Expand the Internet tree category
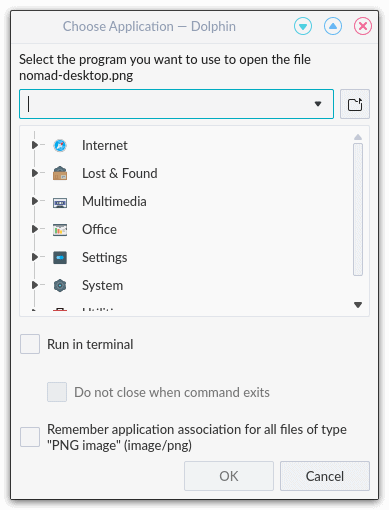 [x=34, y=145]
